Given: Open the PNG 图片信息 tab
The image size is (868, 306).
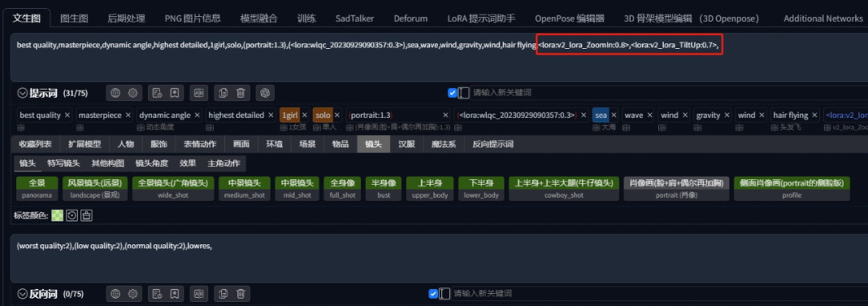Looking at the screenshot, I should coord(192,18).
